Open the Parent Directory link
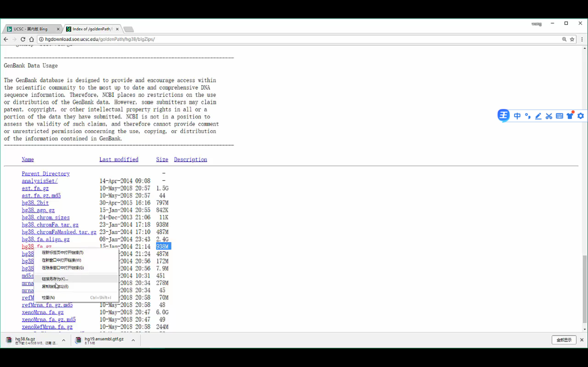 pyautogui.click(x=45, y=174)
